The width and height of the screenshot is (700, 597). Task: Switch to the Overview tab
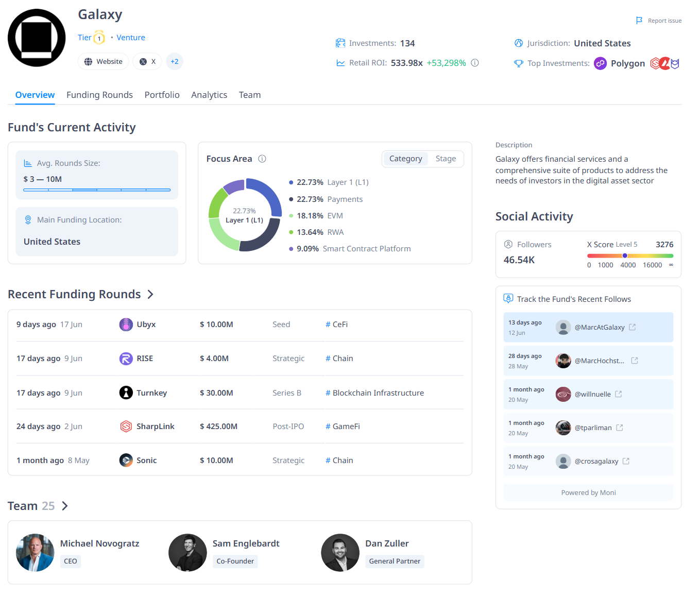coord(35,95)
